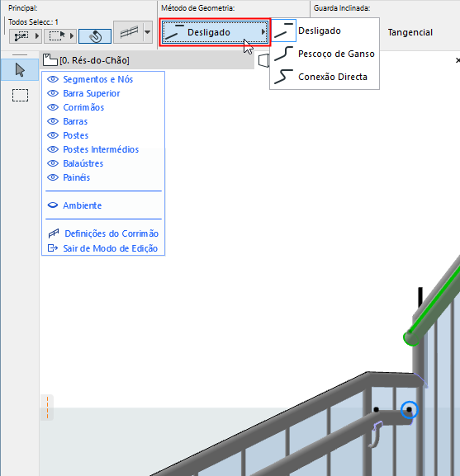Hide Segmentos e Nós with eye icon
This screenshot has width=460, height=476.
click(x=53, y=79)
